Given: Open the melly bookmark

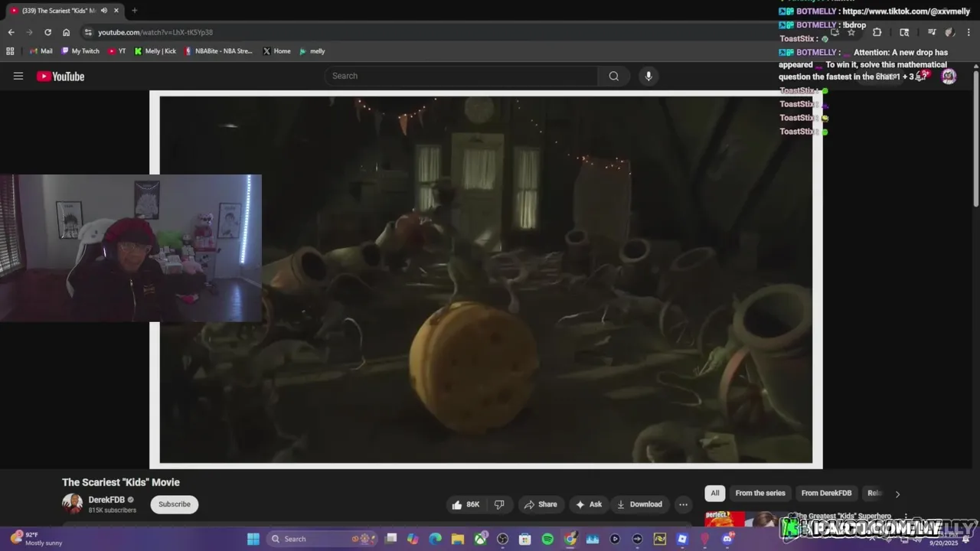Looking at the screenshot, I should point(312,51).
